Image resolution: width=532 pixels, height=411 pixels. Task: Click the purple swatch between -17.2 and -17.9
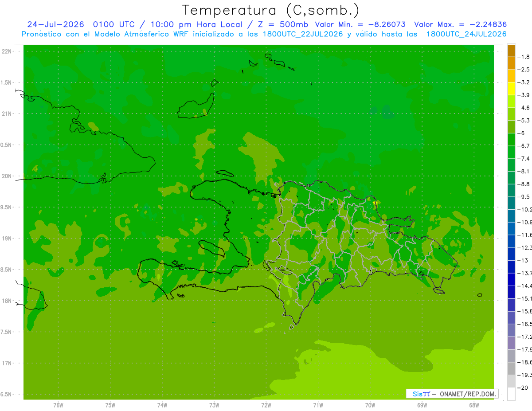(511, 343)
